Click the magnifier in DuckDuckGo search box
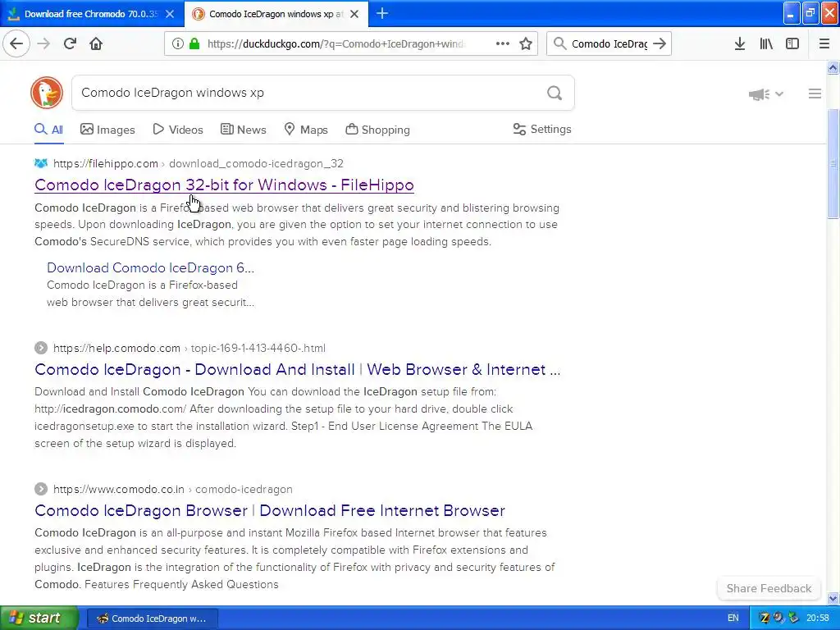Viewport: 840px width, 630px height. [555, 93]
